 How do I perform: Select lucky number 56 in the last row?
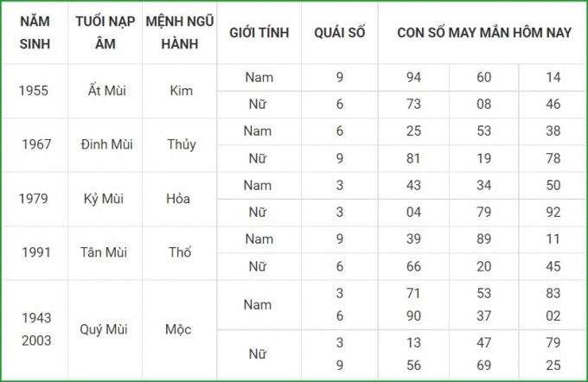tap(413, 365)
